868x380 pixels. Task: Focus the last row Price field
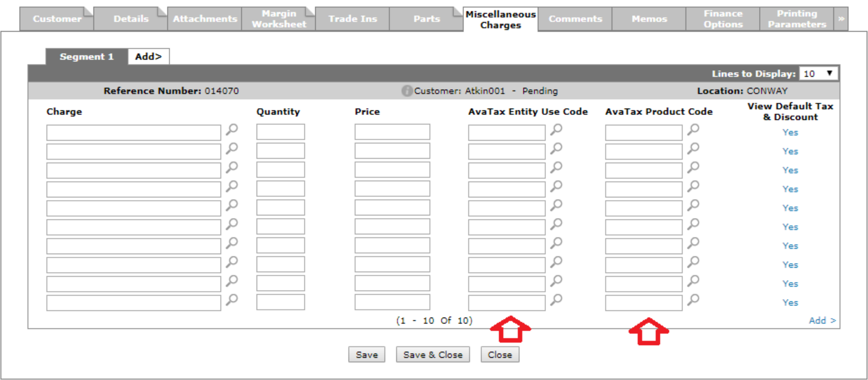tap(392, 303)
